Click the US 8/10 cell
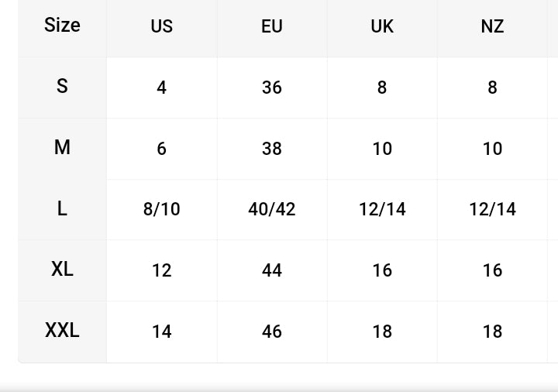 point(161,209)
